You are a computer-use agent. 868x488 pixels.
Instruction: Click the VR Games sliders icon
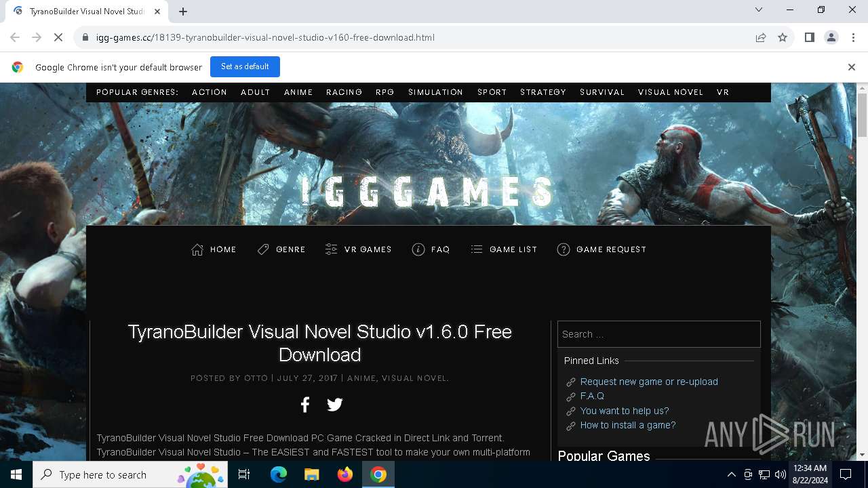click(331, 249)
